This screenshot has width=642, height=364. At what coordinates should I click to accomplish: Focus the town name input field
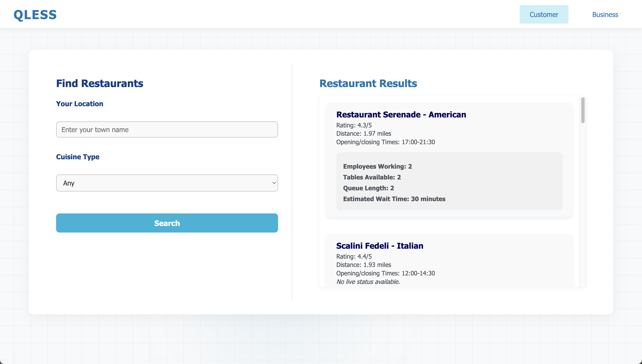pyautogui.click(x=167, y=130)
